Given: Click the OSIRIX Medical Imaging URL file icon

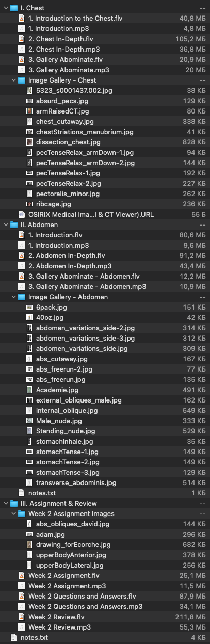Looking at the screenshot, I should pos(22,214).
